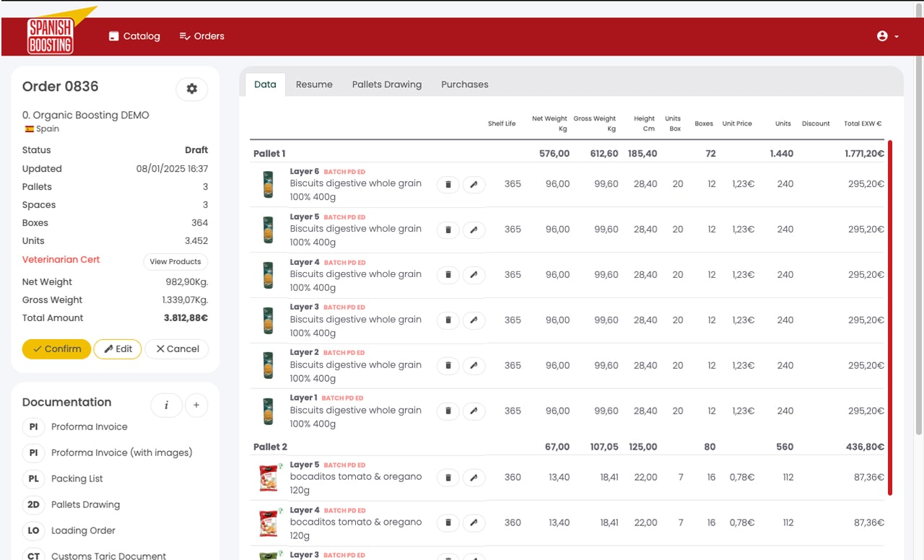Confirm the order
Image resolution: width=924 pixels, height=560 pixels.
56,349
